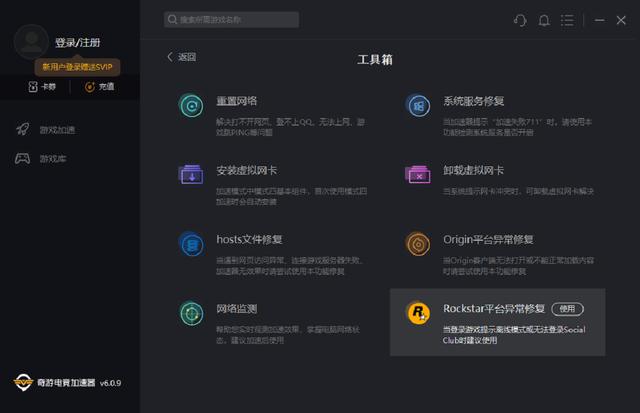Select the Origin平台异常修复 title text
The image size is (640, 413).
coord(488,240)
